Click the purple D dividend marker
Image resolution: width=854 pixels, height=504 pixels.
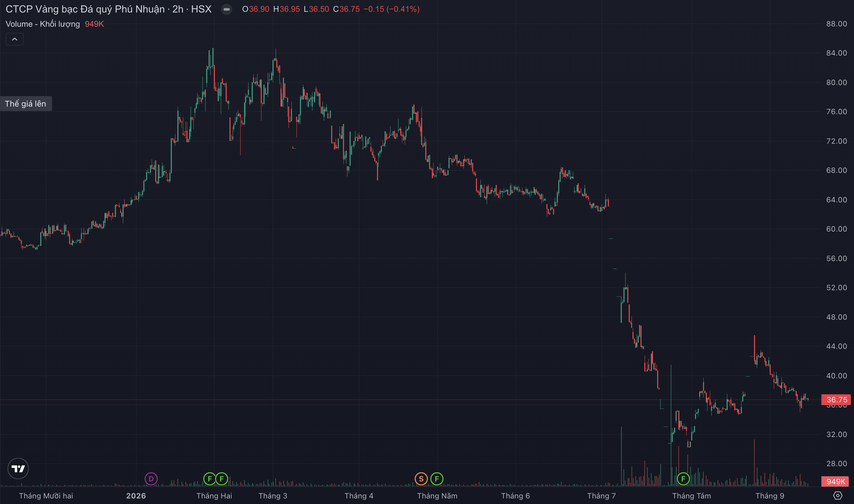[151, 479]
